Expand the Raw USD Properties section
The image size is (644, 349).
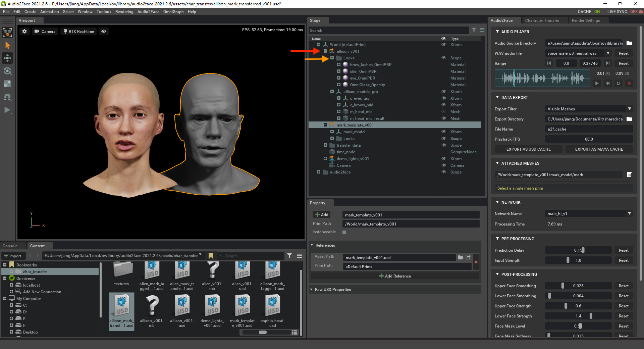tap(332, 289)
